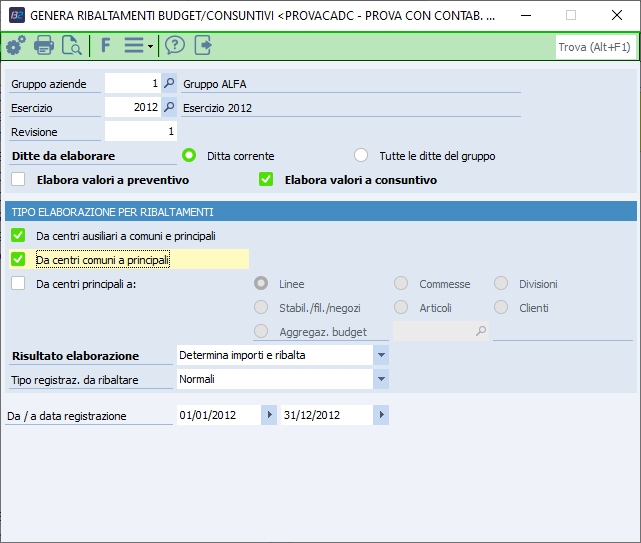Click the Revisione input field
Image resolution: width=641 pixels, height=543 pixels.
tap(140, 132)
